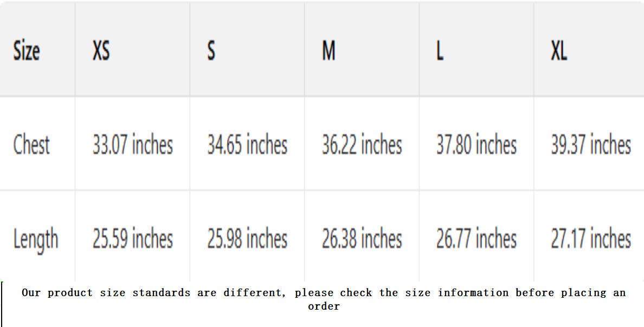The height and width of the screenshot is (327, 644).
Task: Select the 39.37 inches chest cell
Action: pyautogui.click(x=591, y=145)
